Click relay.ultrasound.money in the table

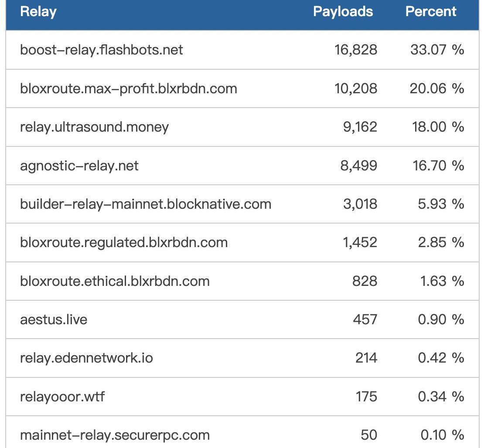[x=94, y=127]
